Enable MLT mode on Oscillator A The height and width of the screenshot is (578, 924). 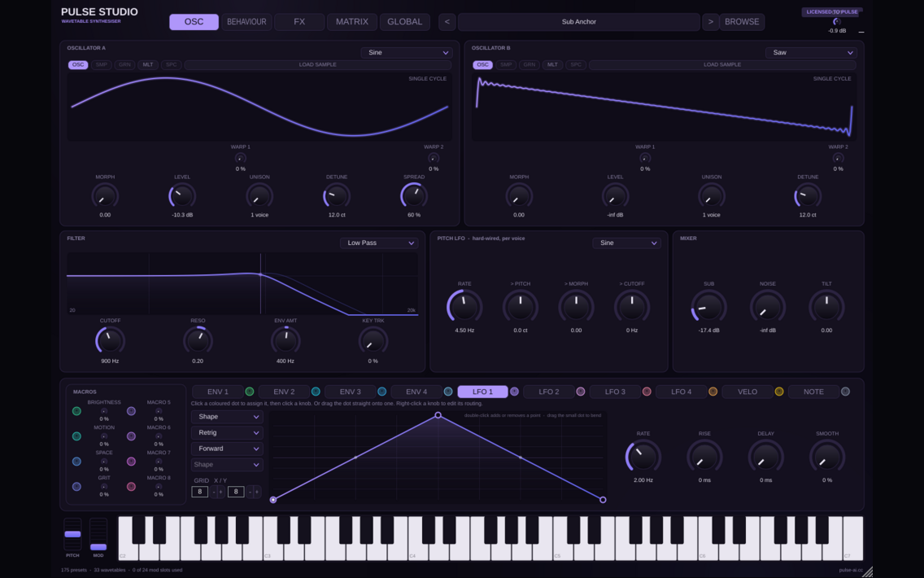point(148,65)
